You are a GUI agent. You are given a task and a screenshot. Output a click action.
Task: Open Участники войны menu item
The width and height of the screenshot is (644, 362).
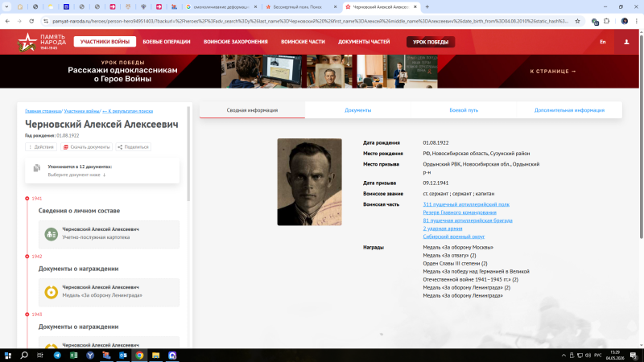pyautogui.click(x=105, y=42)
